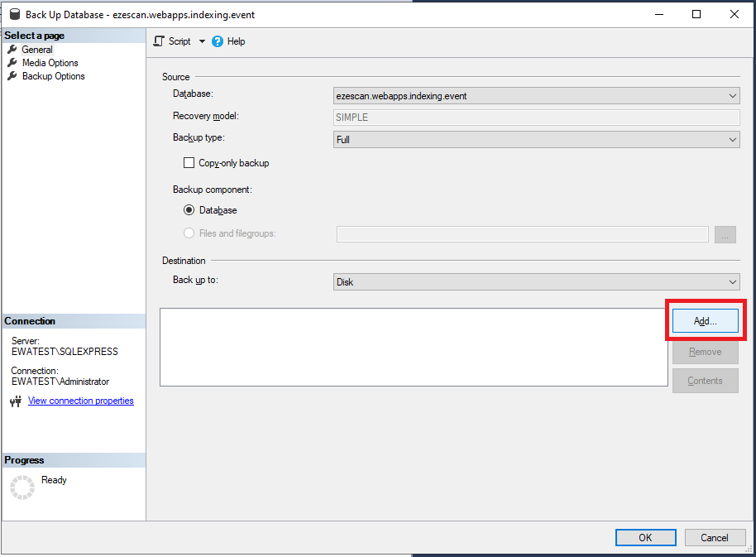Enable the Copy-only backup checkbox
Screen dimensions: 756x557
(x=189, y=163)
